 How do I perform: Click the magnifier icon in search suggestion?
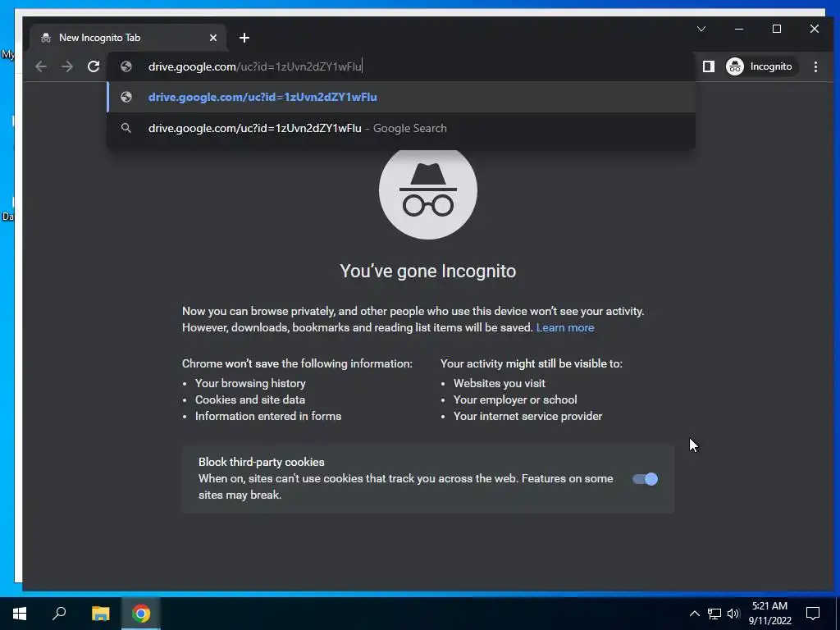(126, 128)
